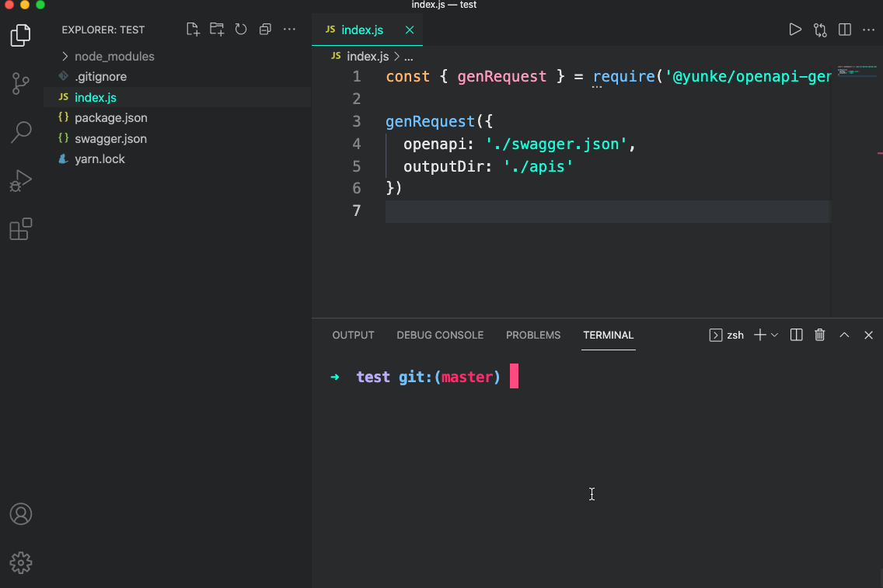Open breadcrumb ellipsis symbol dropdown
Screen dimensions: 883x588
tap(408, 57)
